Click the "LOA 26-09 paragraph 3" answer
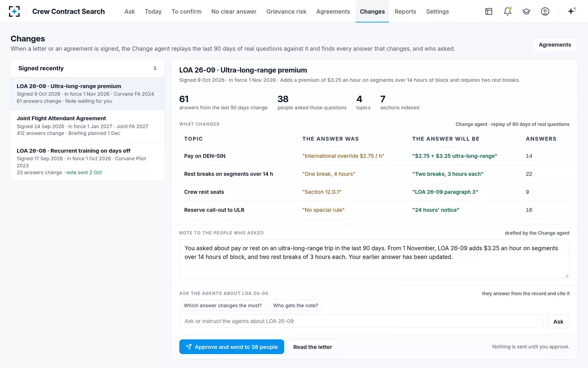The image size is (588, 368). (445, 192)
